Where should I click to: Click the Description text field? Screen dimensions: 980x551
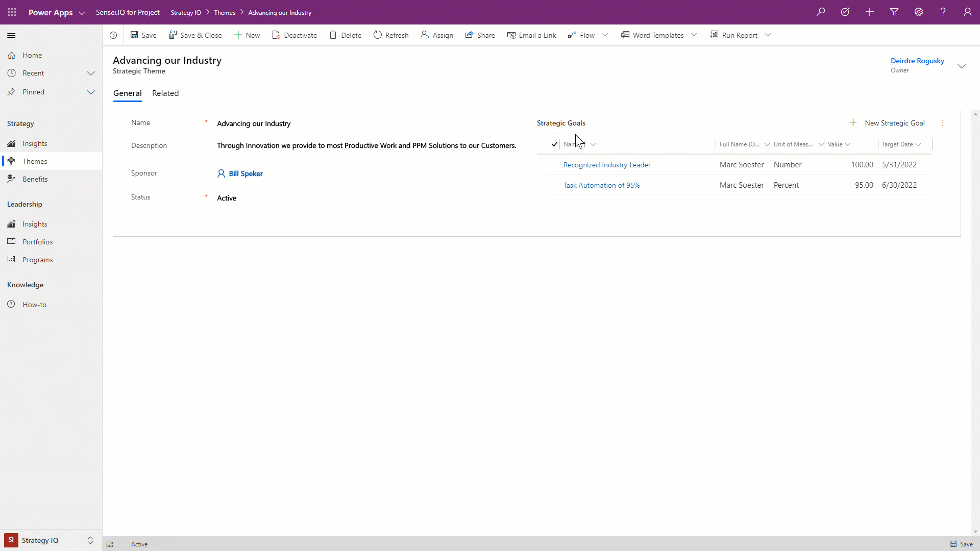click(x=366, y=145)
